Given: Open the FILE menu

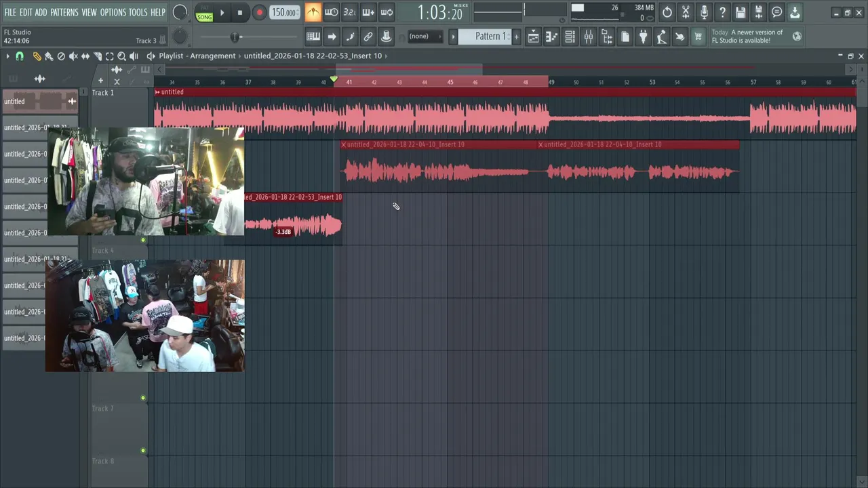Looking at the screenshot, I should 10,12.
